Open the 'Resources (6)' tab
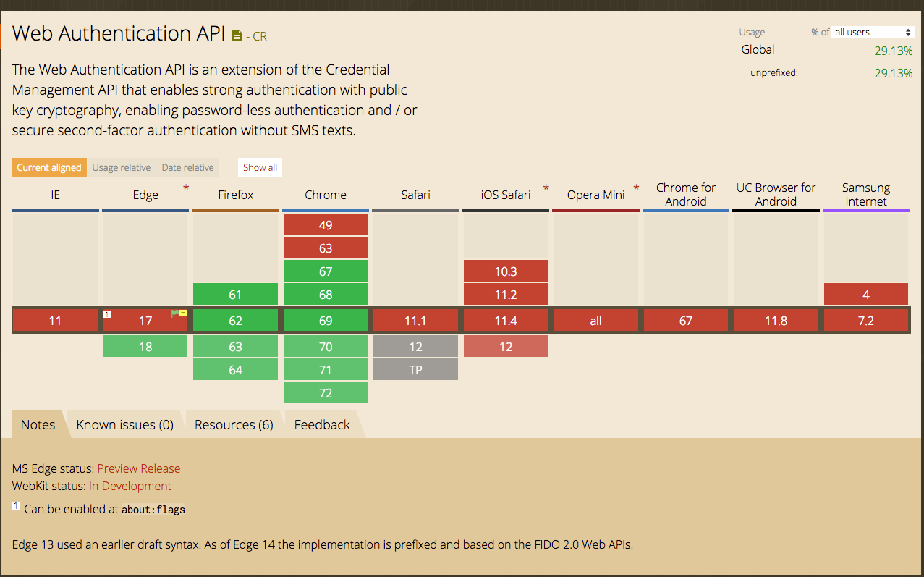Image resolution: width=924 pixels, height=577 pixels. pyautogui.click(x=233, y=424)
